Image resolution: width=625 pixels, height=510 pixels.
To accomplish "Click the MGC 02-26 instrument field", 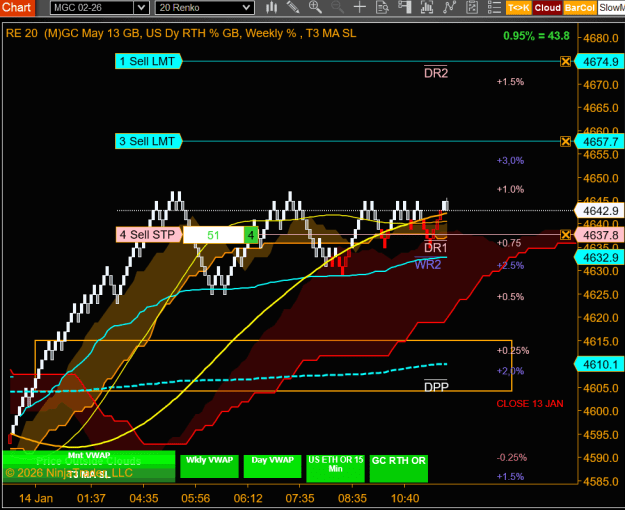I will 92,8.
